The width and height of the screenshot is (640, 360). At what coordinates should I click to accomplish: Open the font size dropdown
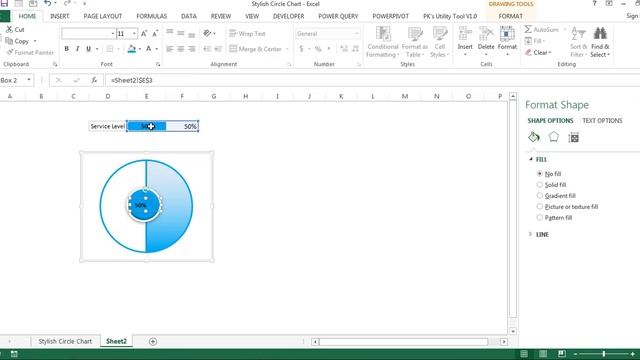click(134, 33)
